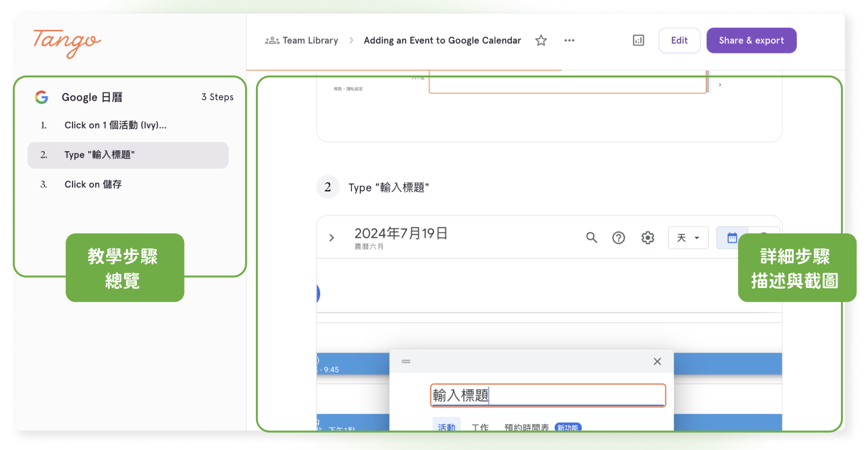Open the 天 view dropdown

pyautogui.click(x=688, y=238)
